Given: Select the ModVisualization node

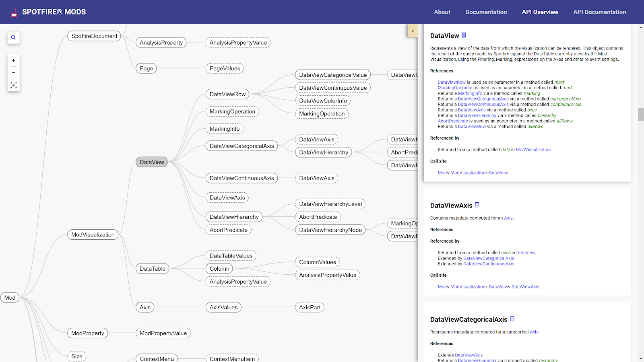Looking at the screenshot, I should coord(93,234).
